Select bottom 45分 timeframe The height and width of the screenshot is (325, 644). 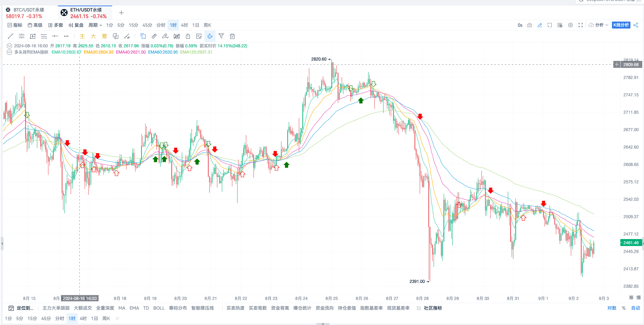pyautogui.click(x=46, y=318)
